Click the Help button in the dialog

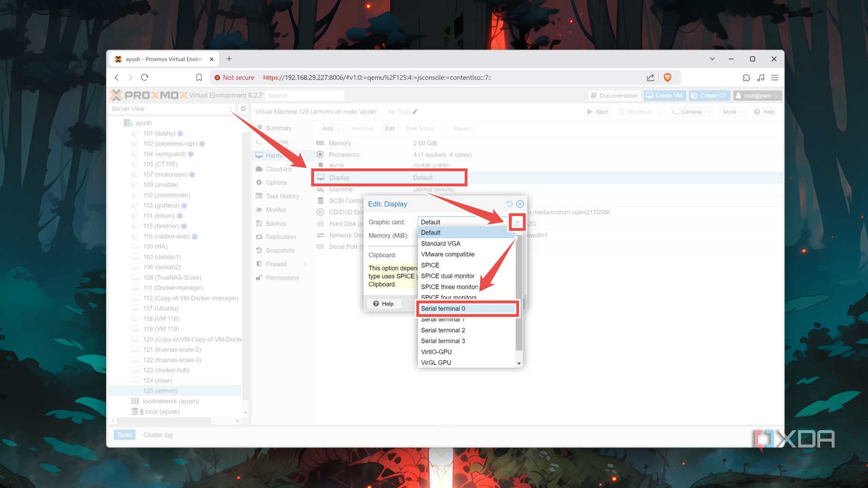383,303
